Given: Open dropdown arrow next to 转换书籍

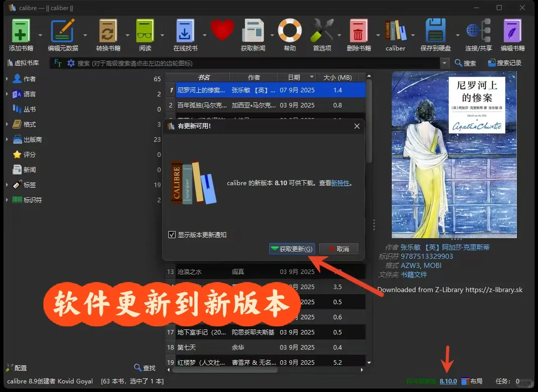Looking at the screenshot, I should [127, 35].
